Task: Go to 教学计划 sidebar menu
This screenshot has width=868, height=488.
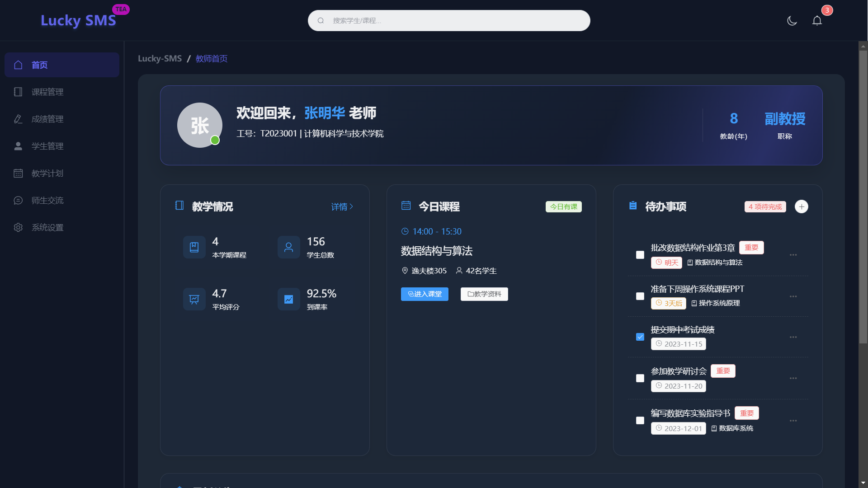Action: tap(47, 173)
